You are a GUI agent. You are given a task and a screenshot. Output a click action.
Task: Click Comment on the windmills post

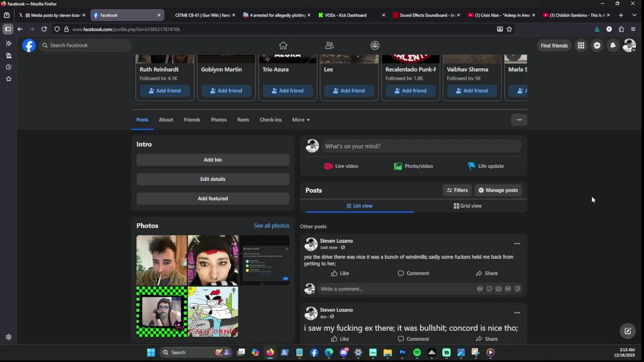pos(414,274)
